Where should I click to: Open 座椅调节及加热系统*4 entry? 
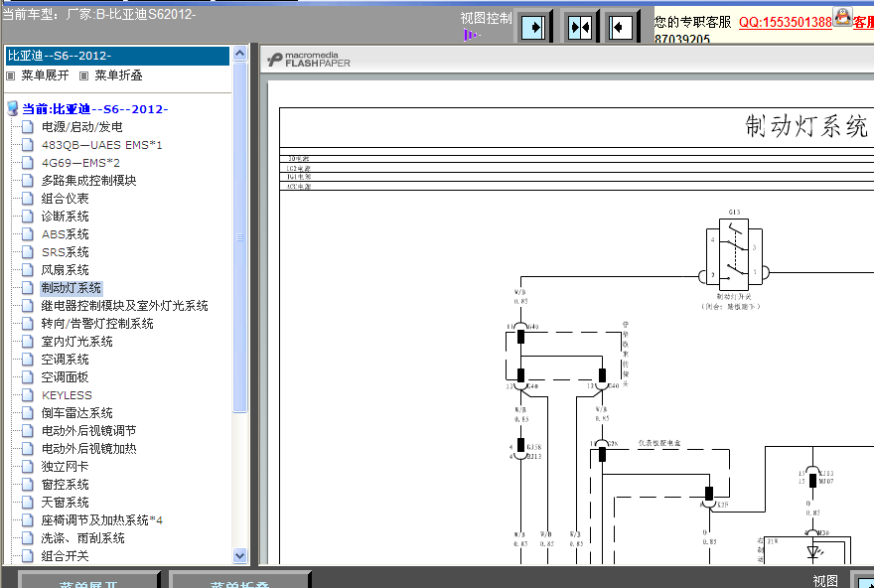[101, 520]
